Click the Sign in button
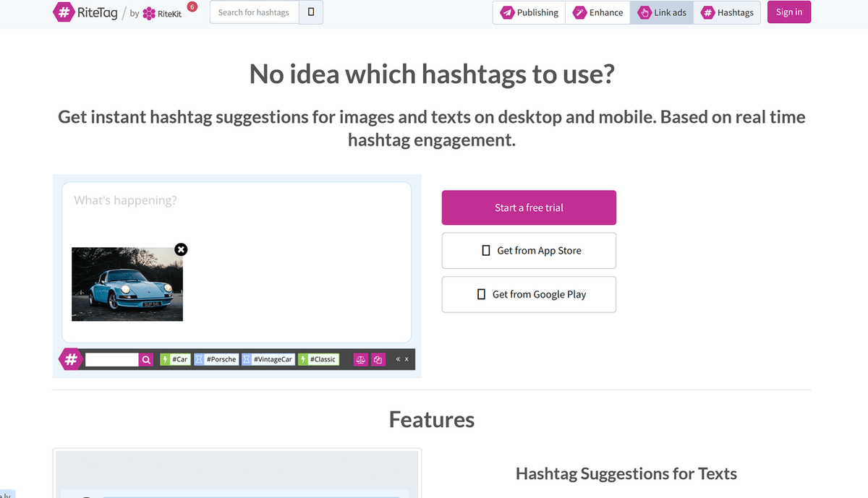This screenshot has height=498, width=868. coord(789,12)
